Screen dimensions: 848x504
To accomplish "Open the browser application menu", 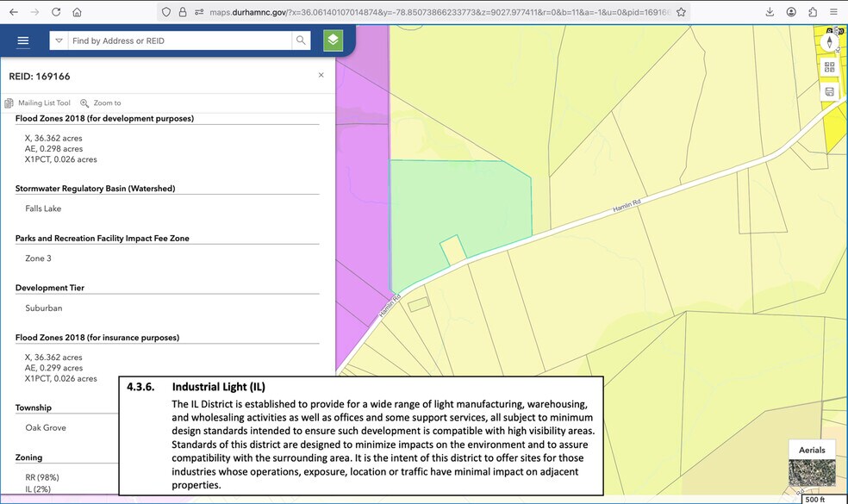I will [833, 12].
